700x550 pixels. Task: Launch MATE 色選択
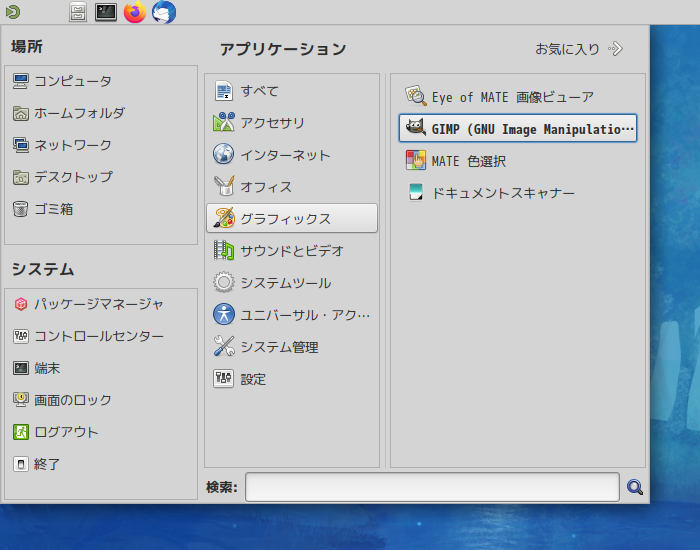518,161
